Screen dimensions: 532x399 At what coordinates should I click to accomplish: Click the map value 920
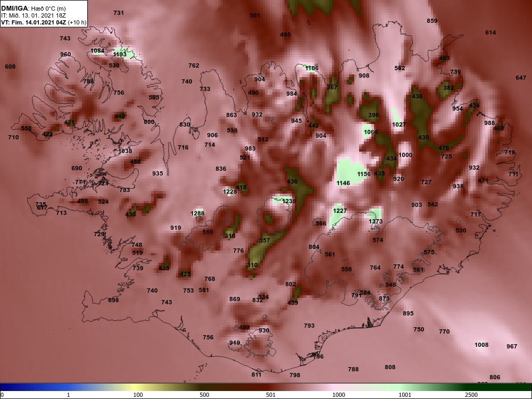pyautogui.click(x=398, y=179)
